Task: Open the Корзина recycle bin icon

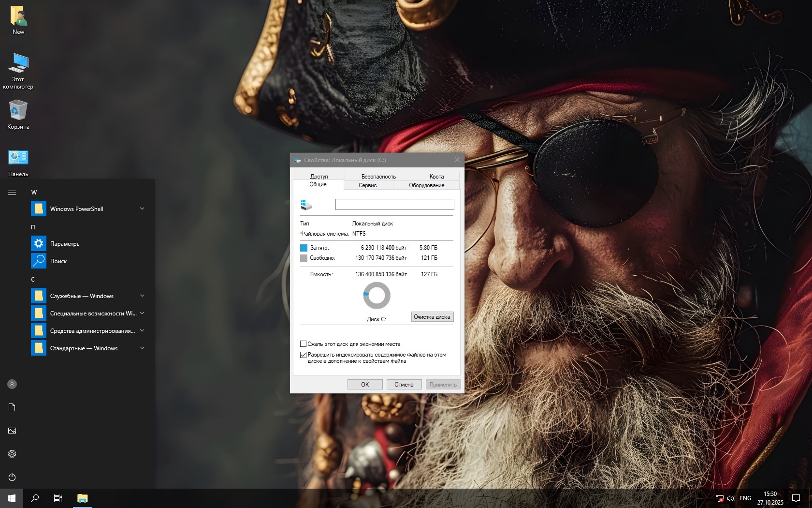Action: (x=18, y=114)
